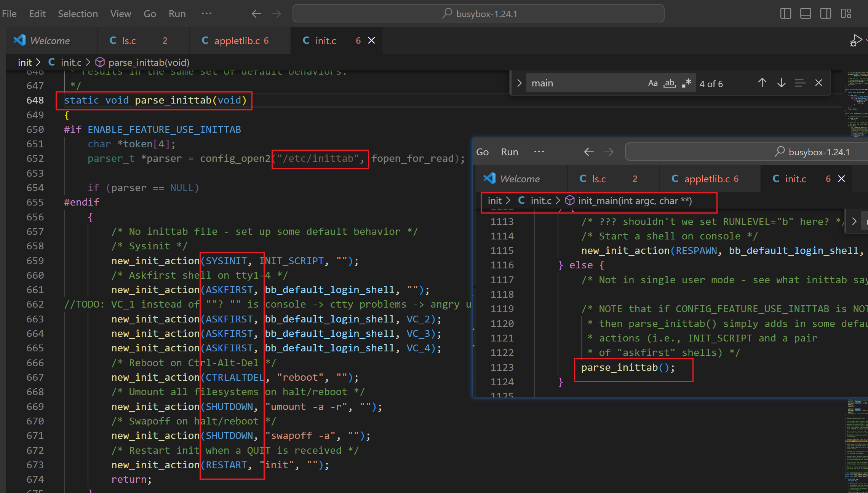Image resolution: width=868 pixels, height=493 pixels.
Task: Open ellipsis menu in inset window
Action: coord(539,152)
